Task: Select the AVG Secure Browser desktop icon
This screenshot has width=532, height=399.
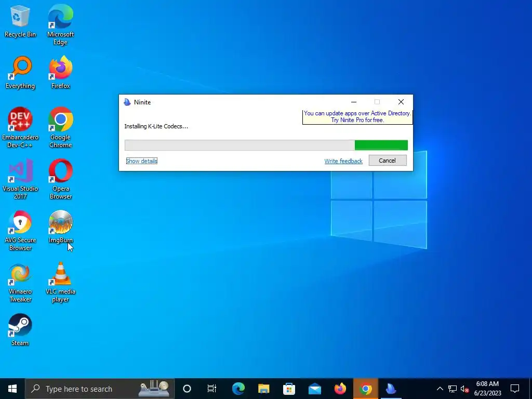Action: click(20, 231)
